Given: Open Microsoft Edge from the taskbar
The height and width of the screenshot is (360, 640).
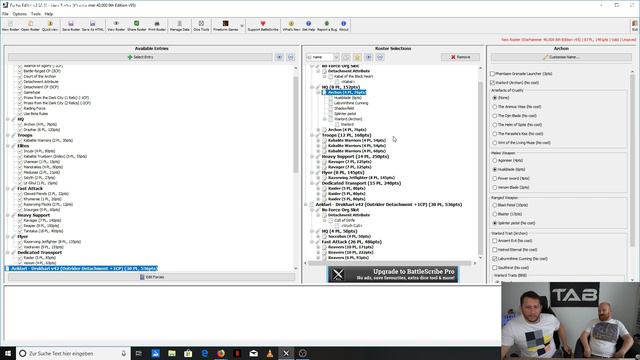Looking at the screenshot, I should click(204, 353).
